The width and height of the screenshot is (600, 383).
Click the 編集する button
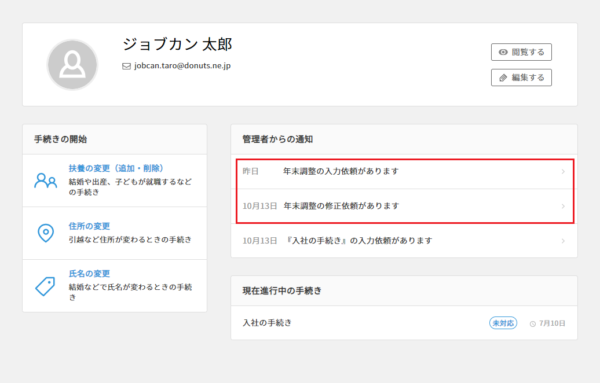pyautogui.click(x=521, y=78)
